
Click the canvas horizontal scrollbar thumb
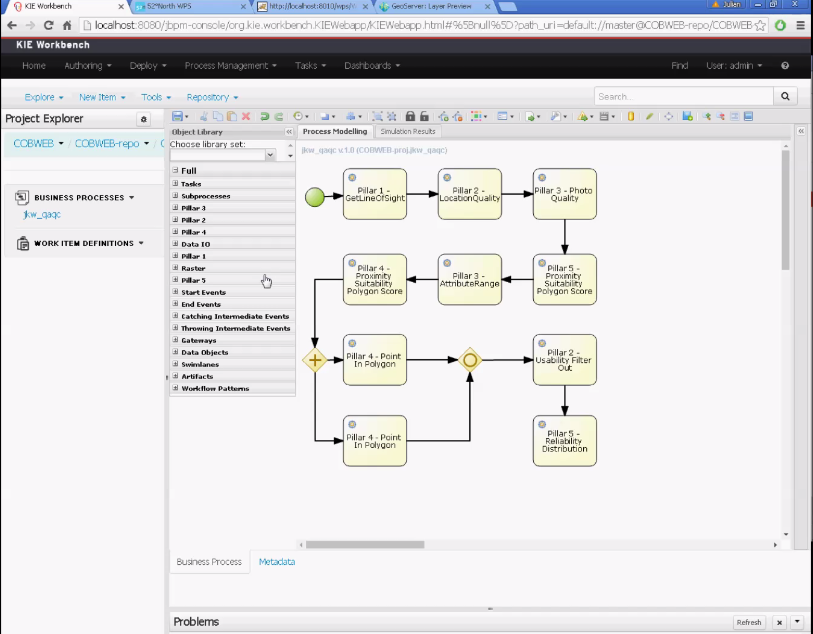point(365,544)
